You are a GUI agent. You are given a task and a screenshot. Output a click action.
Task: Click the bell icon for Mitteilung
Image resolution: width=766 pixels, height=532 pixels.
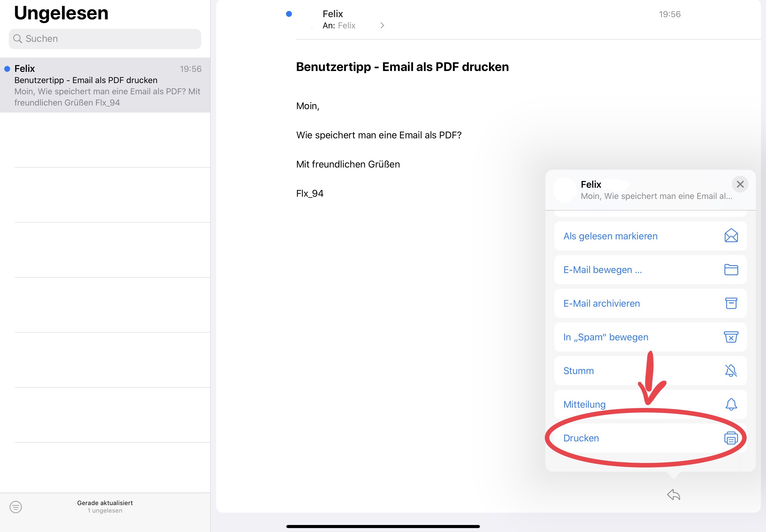pos(731,404)
